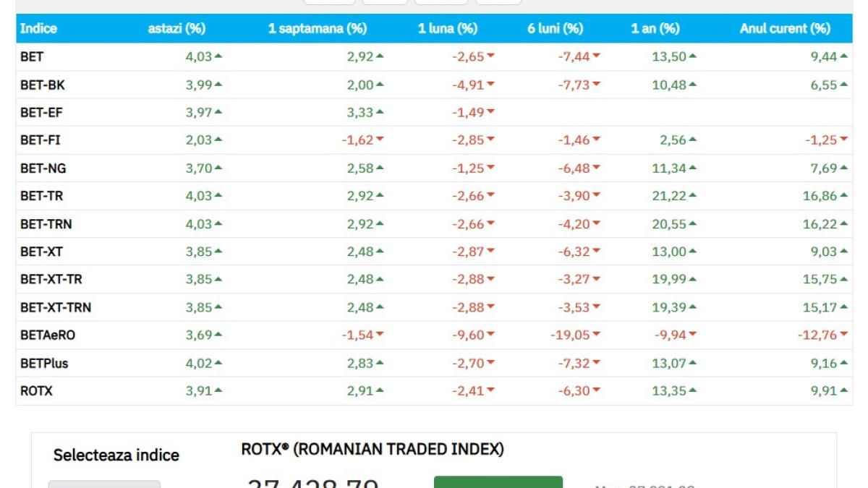Viewport: 868px width, 488px height.
Task: Click the 1 saptamana (%) column header
Action: point(317,29)
